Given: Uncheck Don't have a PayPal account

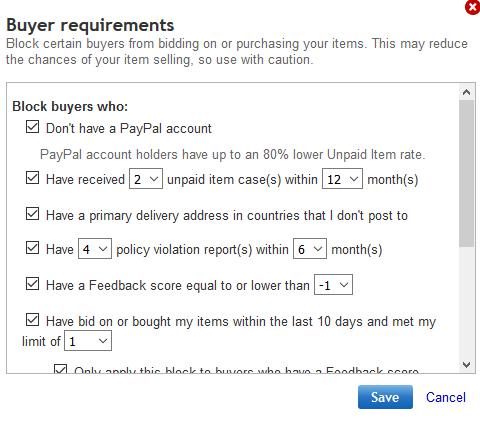Looking at the screenshot, I should coord(32,127).
